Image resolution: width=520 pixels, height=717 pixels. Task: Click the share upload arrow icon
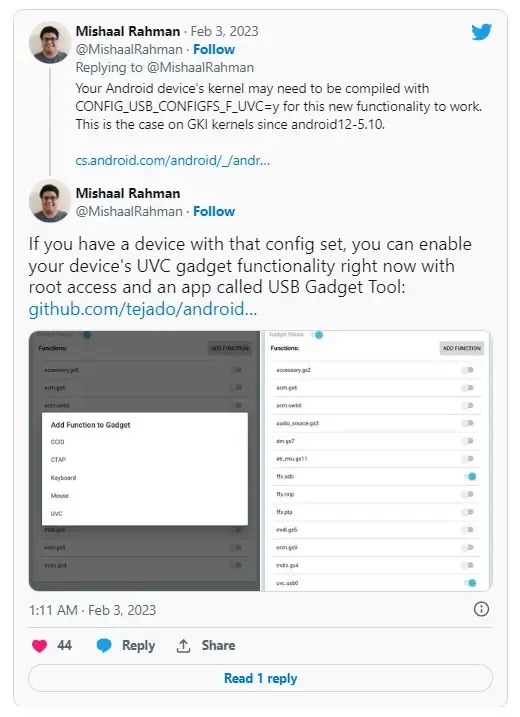[183, 645]
